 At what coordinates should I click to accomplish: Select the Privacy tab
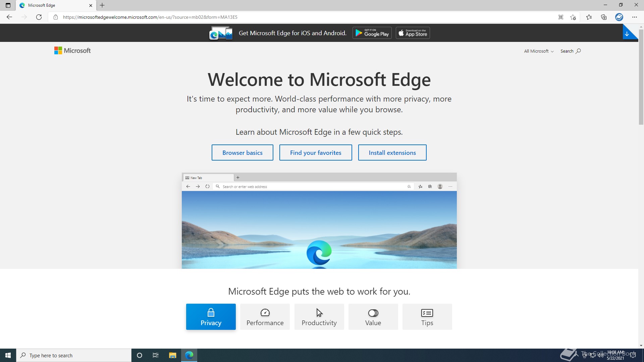tap(211, 317)
